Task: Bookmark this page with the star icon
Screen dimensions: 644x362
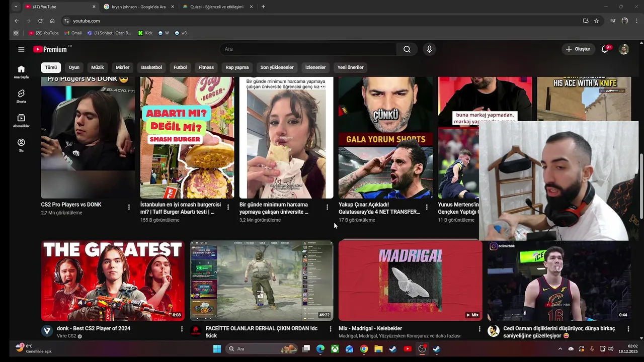Action: [596, 21]
